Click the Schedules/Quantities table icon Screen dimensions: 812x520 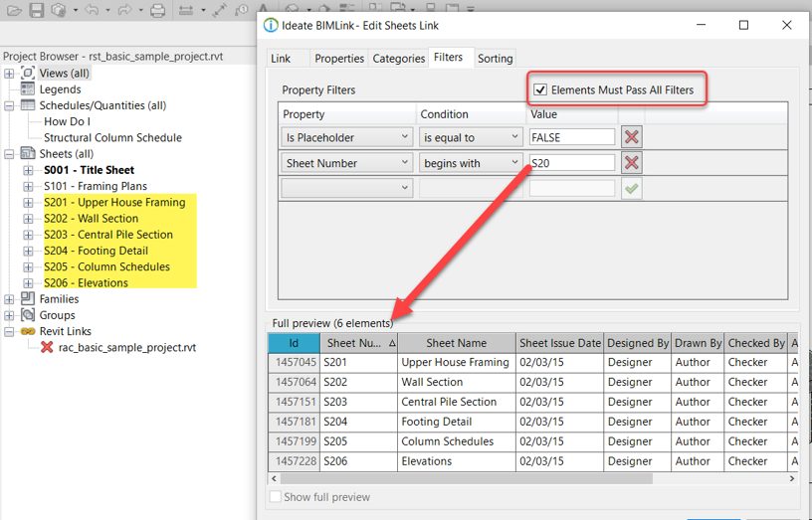[x=28, y=105]
